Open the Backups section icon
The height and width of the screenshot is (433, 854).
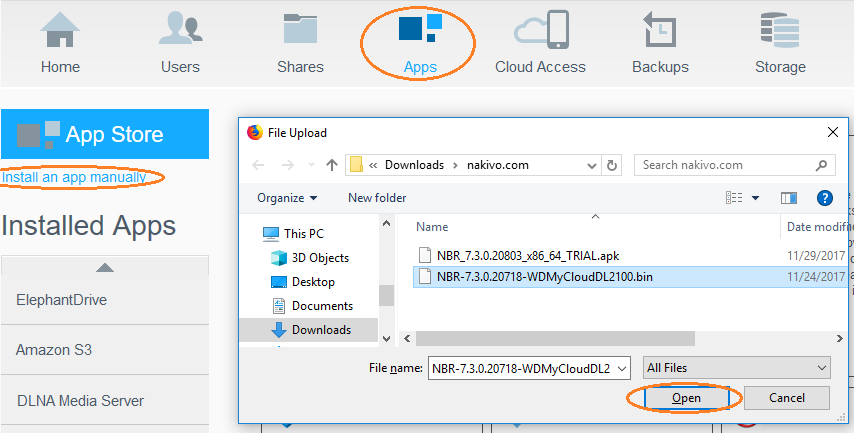pos(660,30)
